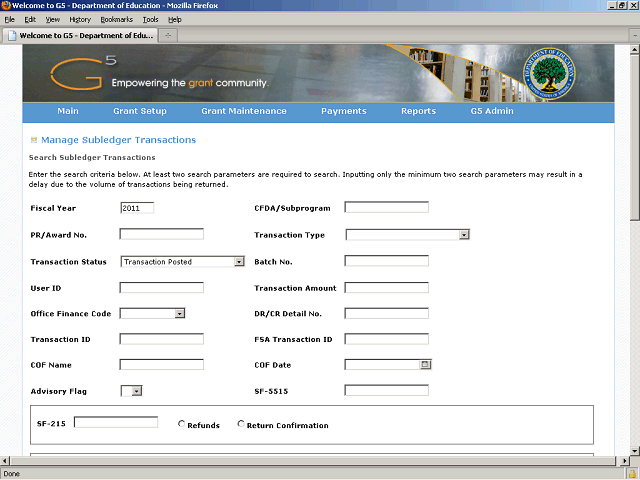Open the Edit menu
Viewport: 640px width, 480px height.
coord(30,20)
